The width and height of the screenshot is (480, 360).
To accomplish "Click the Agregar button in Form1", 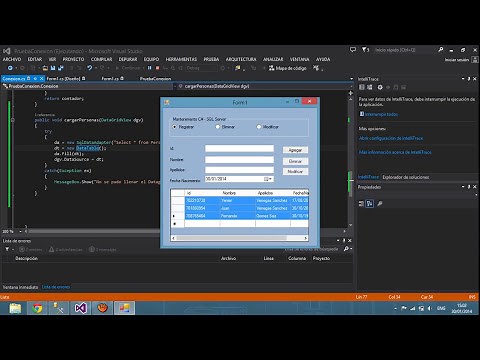I will point(295,150).
